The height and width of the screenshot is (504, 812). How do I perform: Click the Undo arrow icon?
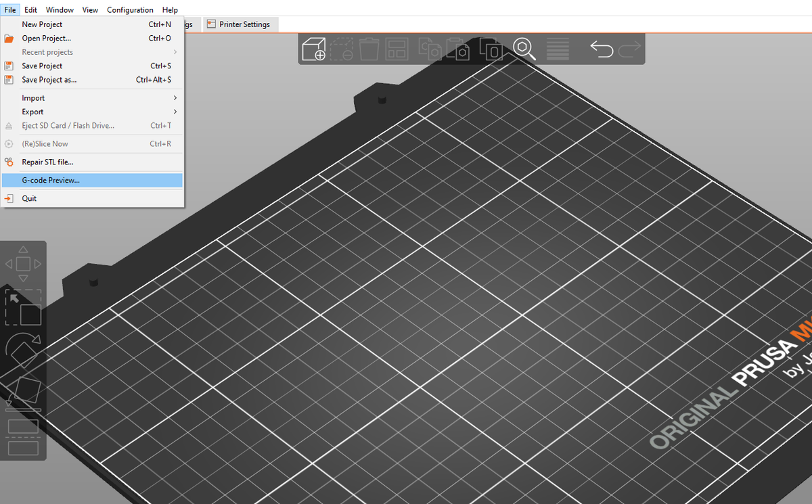(602, 49)
